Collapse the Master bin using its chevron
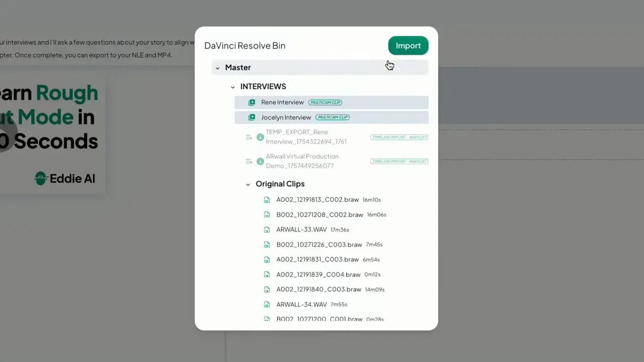Image resolution: width=644 pixels, height=362 pixels. (217, 68)
